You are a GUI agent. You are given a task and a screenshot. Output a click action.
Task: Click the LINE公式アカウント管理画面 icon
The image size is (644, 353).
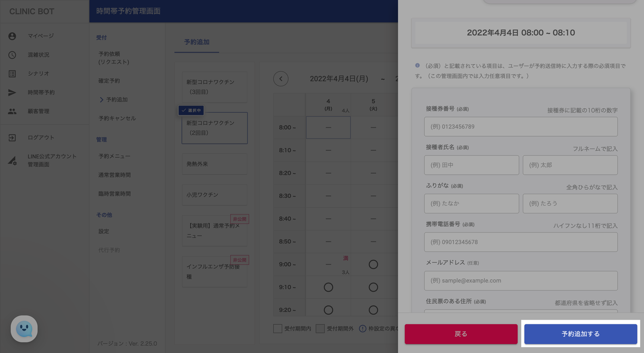click(x=12, y=160)
